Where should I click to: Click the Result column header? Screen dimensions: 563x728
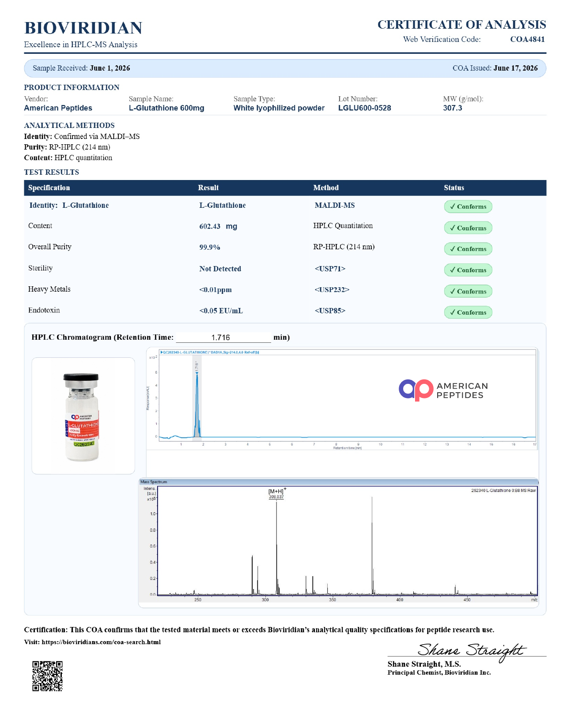pyautogui.click(x=208, y=188)
